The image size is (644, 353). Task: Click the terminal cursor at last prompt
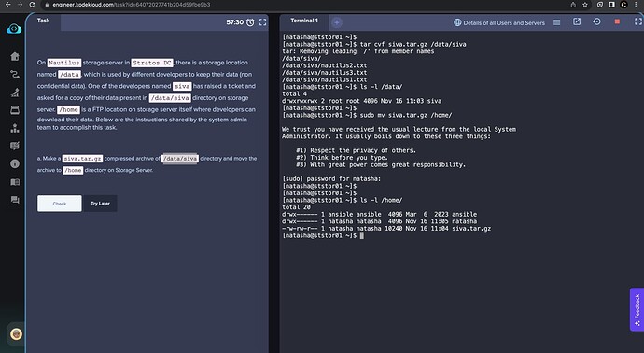pos(362,235)
